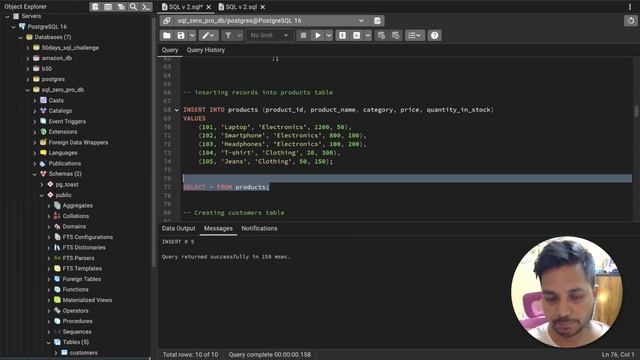Image resolution: width=640 pixels, height=360 pixels.
Task: Select the postgres database in tree
Action: (x=53, y=79)
